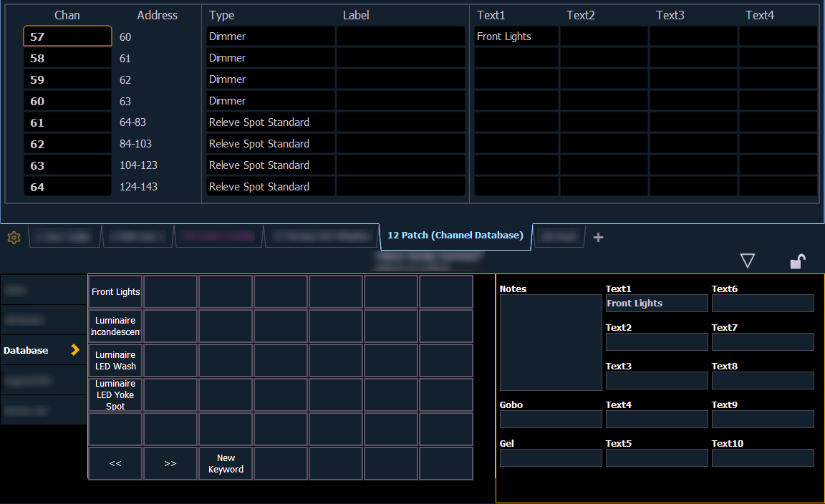Click the Dimmer type cell for channel 60
825x504 pixels.
coord(271,101)
